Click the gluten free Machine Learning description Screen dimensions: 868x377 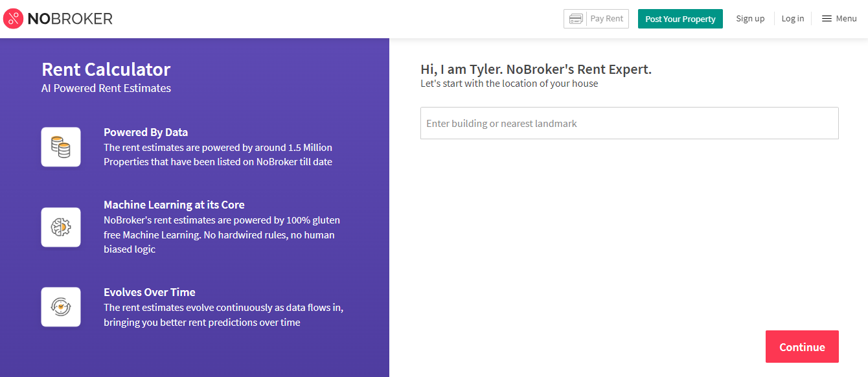coord(222,234)
